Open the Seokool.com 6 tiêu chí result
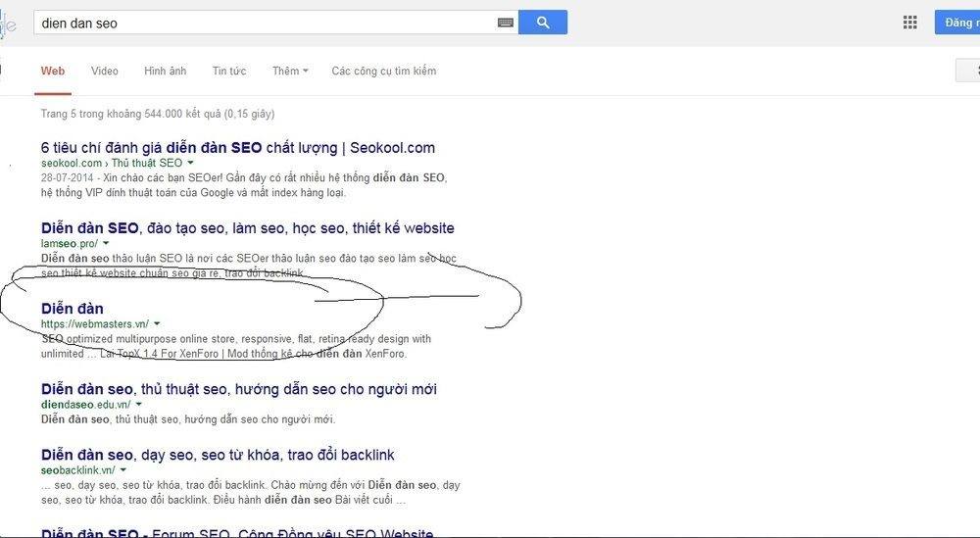Viewport: 980px width, 538px height. (237, 148)
